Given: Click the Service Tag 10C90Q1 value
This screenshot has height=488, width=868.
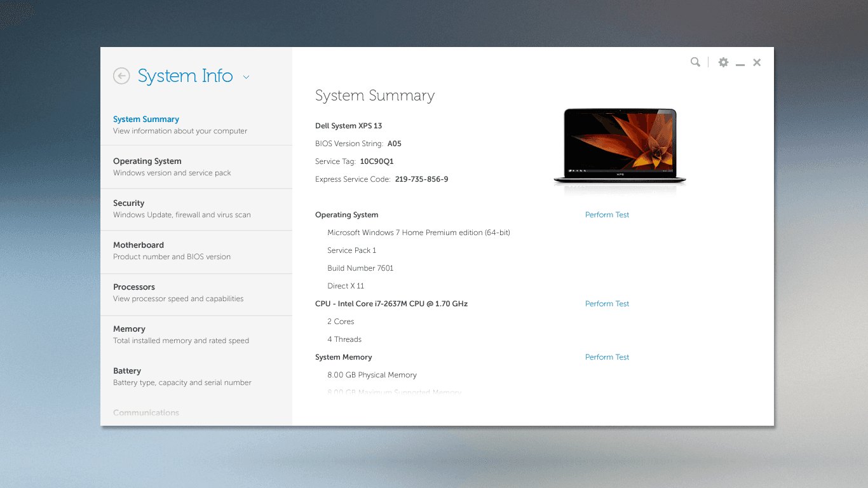Looking at the screenshot, I should [x=377, y=161].
